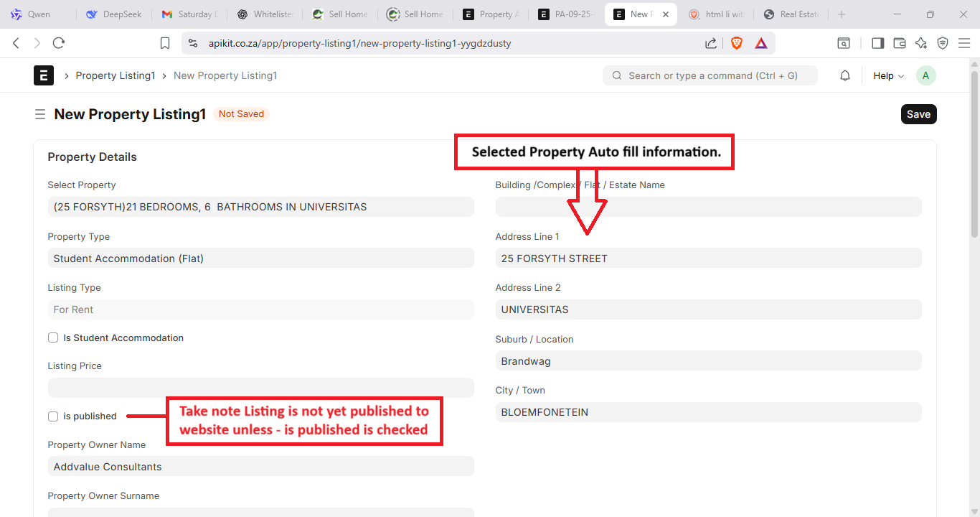Switch to the Real Estate browser tab
The image size is (980, 517).
[x=793, y=14]
